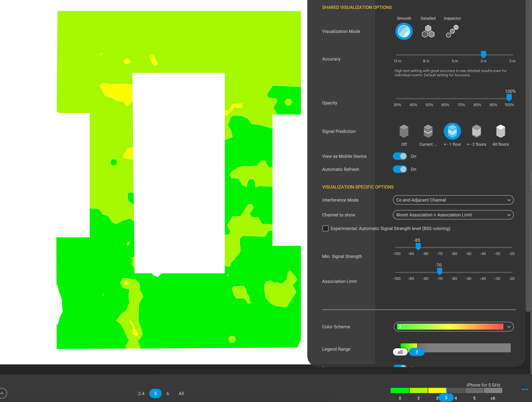This screenshot has width=532, height=402.
Task: Select +-2 floors signal prediction
Action: click(x=476, y=131)
